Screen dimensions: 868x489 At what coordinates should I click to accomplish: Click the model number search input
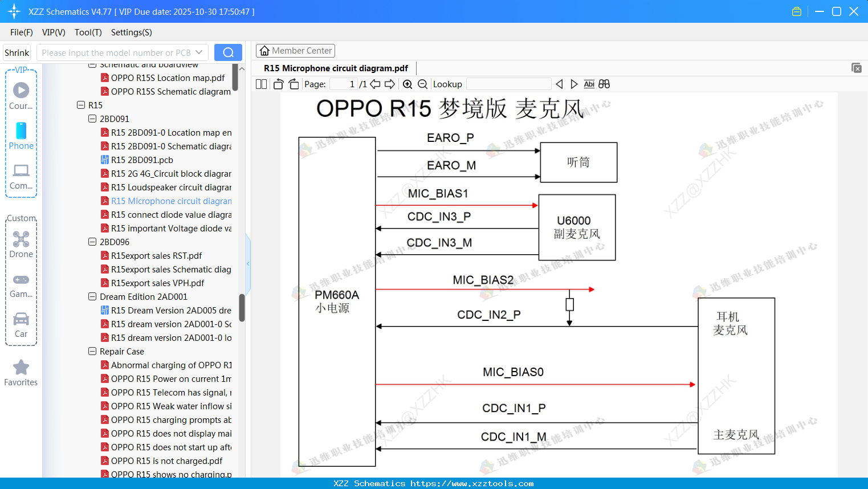116,52
